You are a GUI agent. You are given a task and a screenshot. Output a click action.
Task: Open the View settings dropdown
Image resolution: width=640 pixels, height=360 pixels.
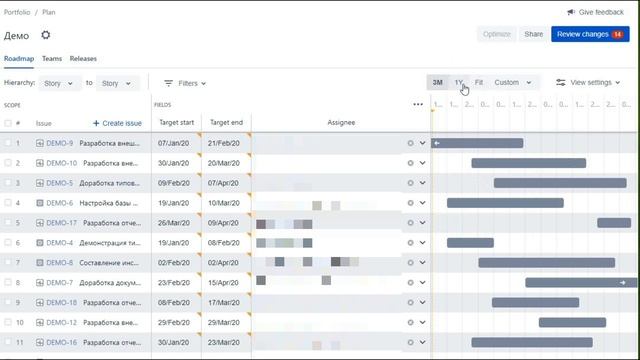[x=588, y=82]
